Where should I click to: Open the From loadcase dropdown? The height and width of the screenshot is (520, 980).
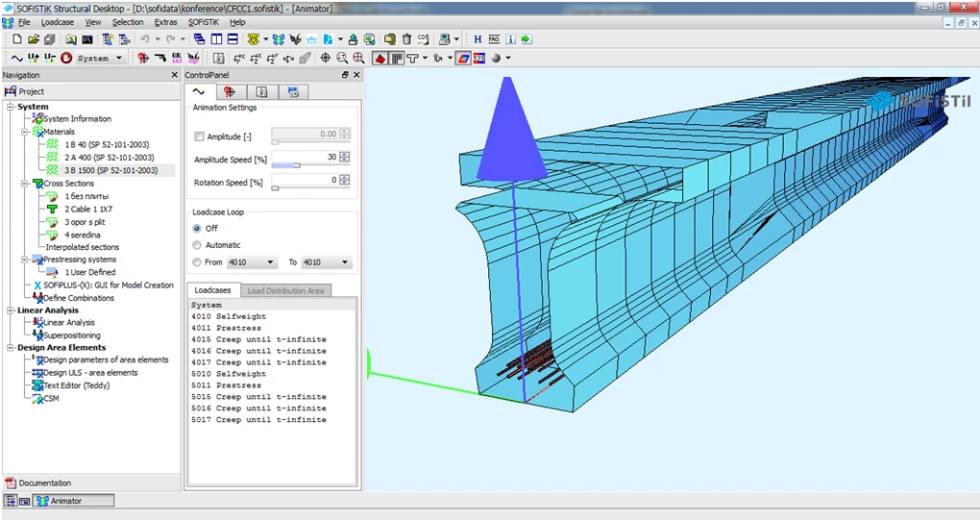[252, 261]
